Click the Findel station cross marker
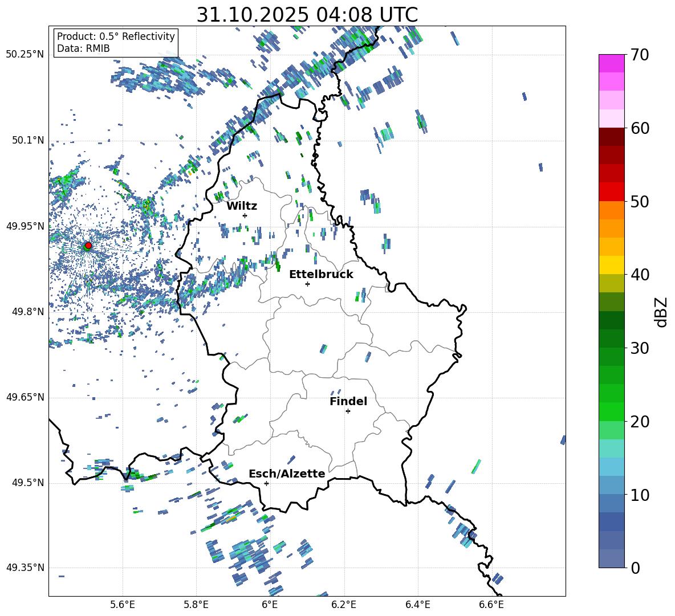The height and width of the screenshot is (616, 675). click(x=348, y=411)
